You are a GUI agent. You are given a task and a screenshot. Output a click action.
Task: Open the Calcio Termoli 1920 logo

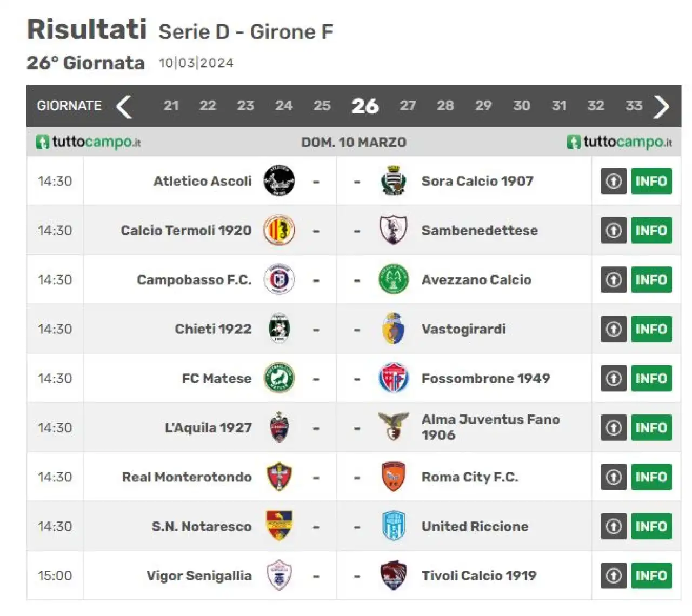[279, 230]
